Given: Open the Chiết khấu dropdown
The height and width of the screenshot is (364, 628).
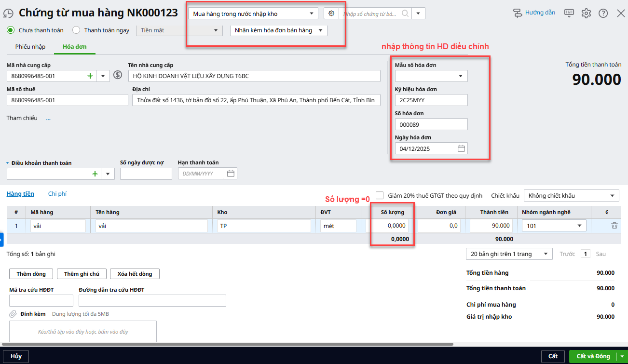Looking at the screenshot, I should pos(571,196).
